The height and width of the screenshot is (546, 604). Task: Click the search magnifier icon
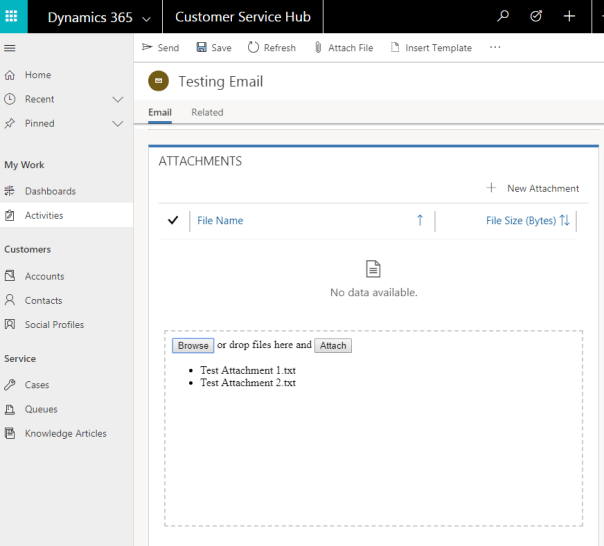(x=503, y=16)
